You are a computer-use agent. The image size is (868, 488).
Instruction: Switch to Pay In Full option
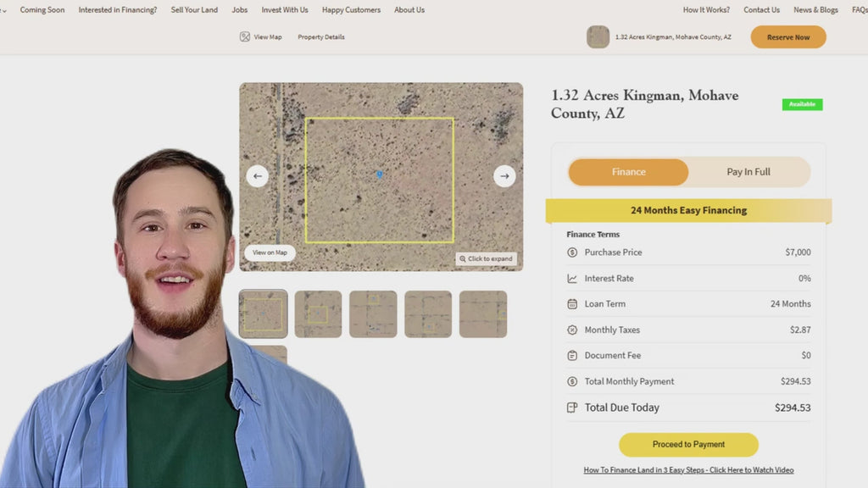pyautogui.click(x=748, y=172)
